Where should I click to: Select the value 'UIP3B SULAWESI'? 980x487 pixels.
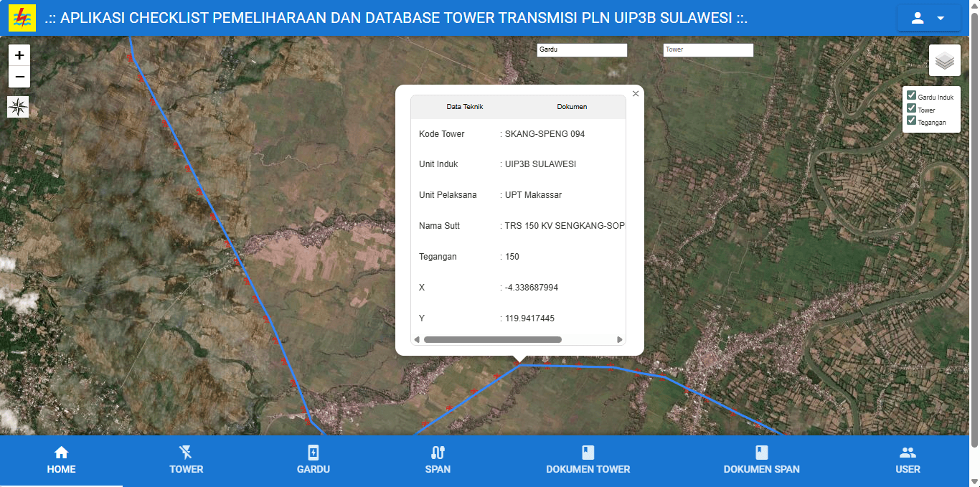tap(540, 164)
